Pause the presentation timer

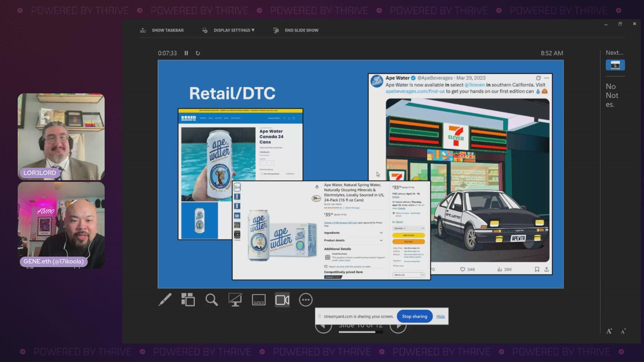coord(186,53)
